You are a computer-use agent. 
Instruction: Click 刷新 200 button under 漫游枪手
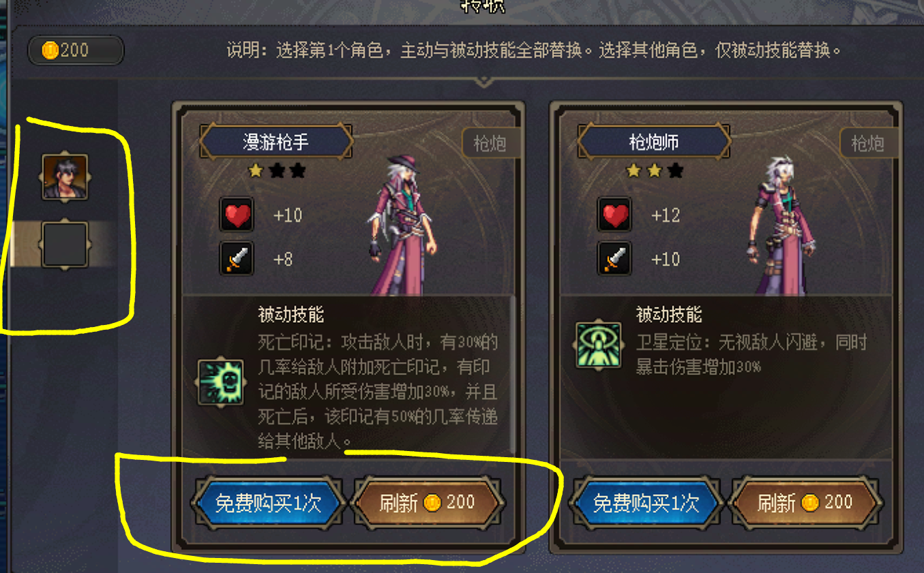click(428, 503)
